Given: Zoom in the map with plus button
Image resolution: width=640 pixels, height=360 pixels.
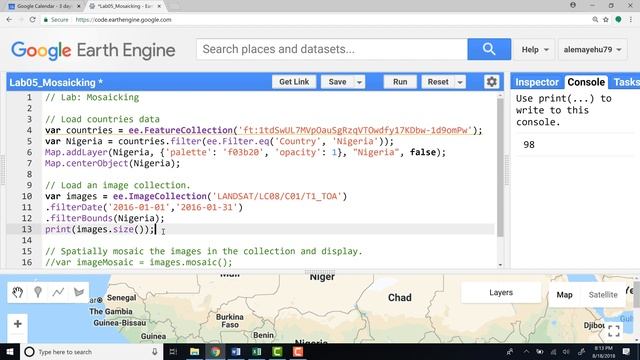Looking at the screenshot, I should point(18,324).
